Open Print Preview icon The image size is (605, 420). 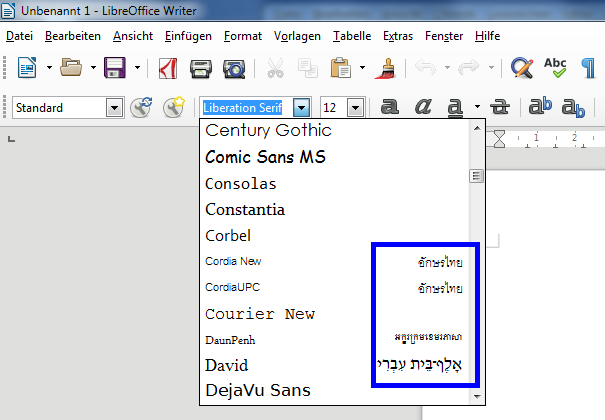234,69
